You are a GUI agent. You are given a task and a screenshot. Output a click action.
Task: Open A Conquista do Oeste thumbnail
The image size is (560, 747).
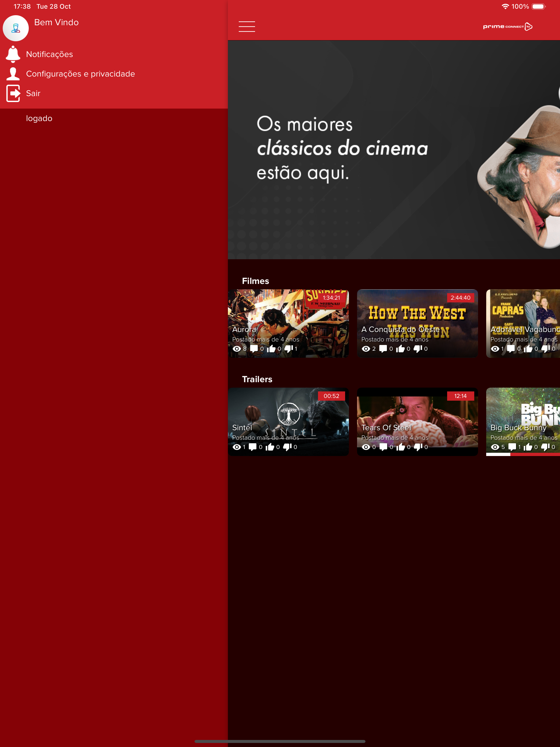point(417,324)
